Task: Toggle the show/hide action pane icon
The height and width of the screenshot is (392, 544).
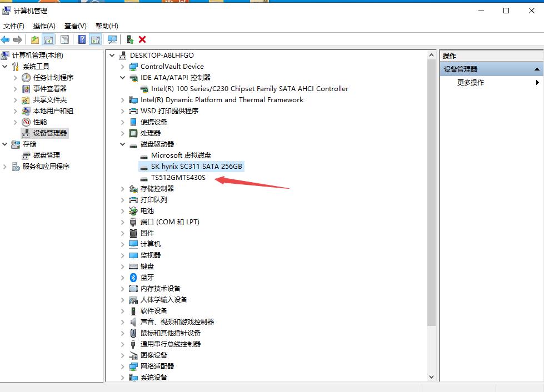Action: click(96, 40)
